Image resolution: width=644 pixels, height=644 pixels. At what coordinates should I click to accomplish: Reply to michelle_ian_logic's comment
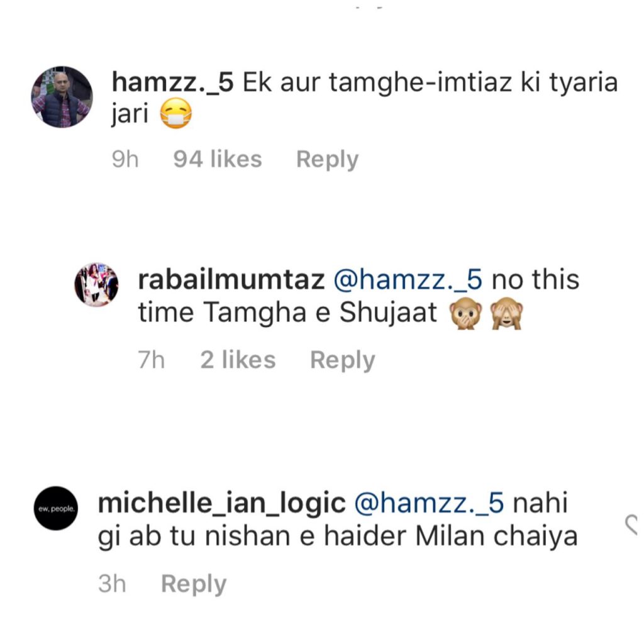tap(194, 584)
